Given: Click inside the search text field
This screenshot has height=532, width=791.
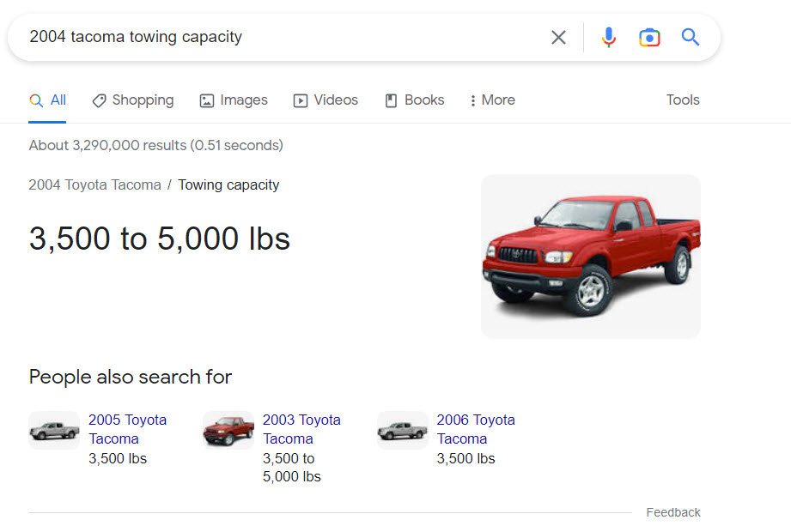Looking at the screenshot, I should click(x=283, y=37).
